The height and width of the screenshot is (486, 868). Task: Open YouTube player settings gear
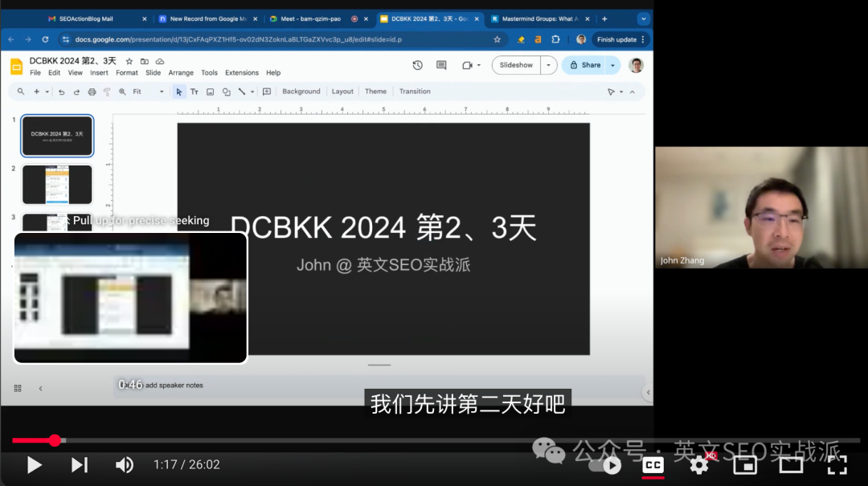699,466
